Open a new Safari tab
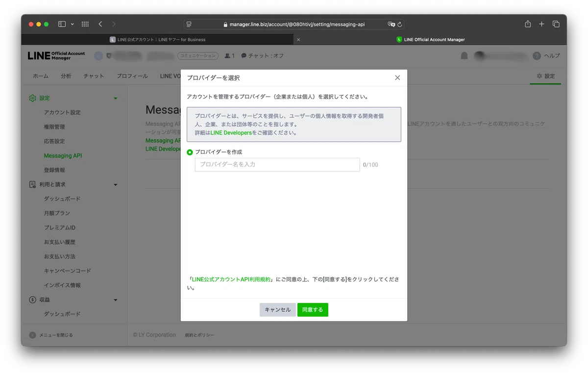The width and height of the screenshot is (588, 374). click(541, 24)
